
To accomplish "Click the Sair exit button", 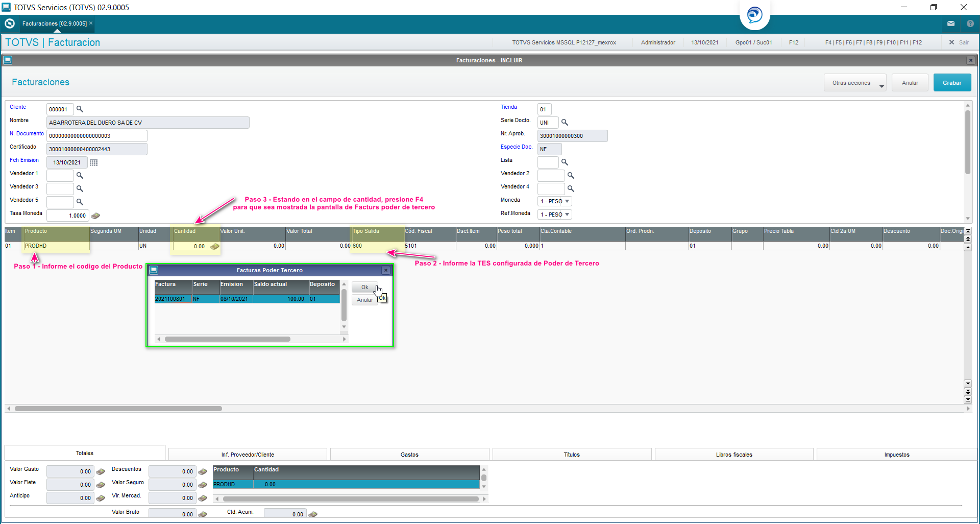I will [x=959, y=42].
